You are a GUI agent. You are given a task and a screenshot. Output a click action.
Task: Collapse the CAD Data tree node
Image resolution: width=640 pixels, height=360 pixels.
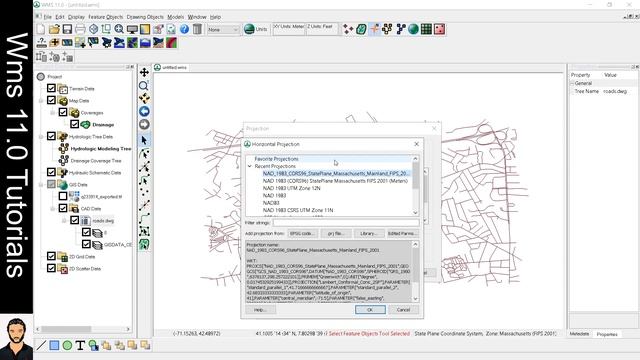click(x=52, y=209)
